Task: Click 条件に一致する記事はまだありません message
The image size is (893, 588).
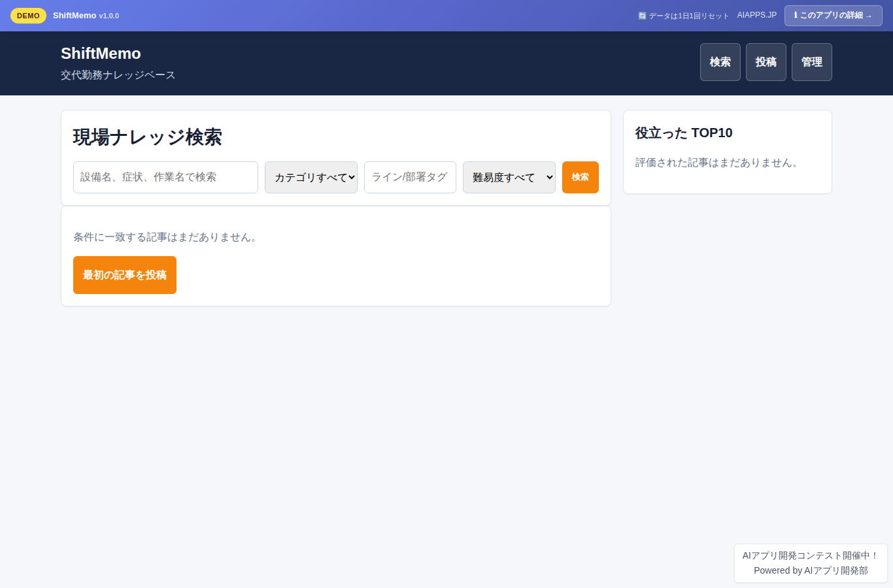Action: tap(166, 237)
